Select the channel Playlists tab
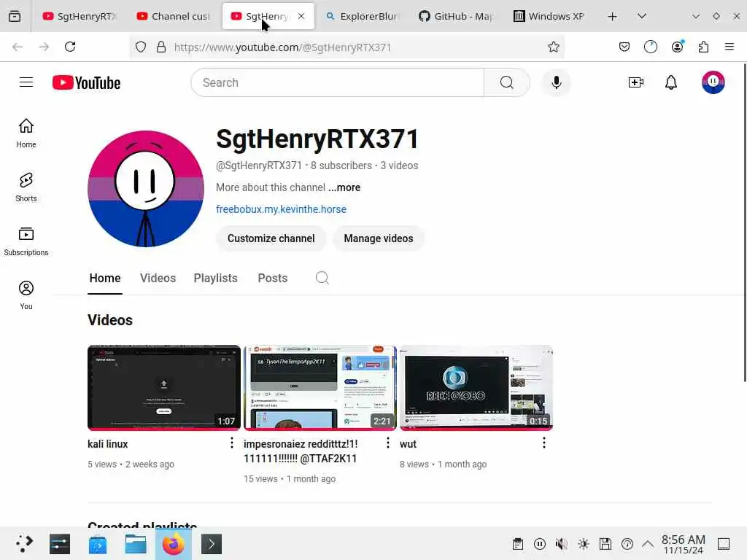Viewport: 747px width, 560px height. coord(215,278)
